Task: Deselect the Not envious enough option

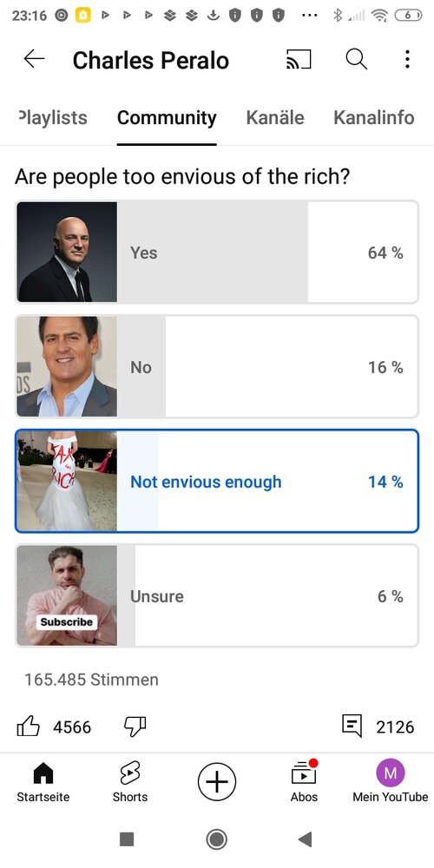Action: tap(217, 481)
